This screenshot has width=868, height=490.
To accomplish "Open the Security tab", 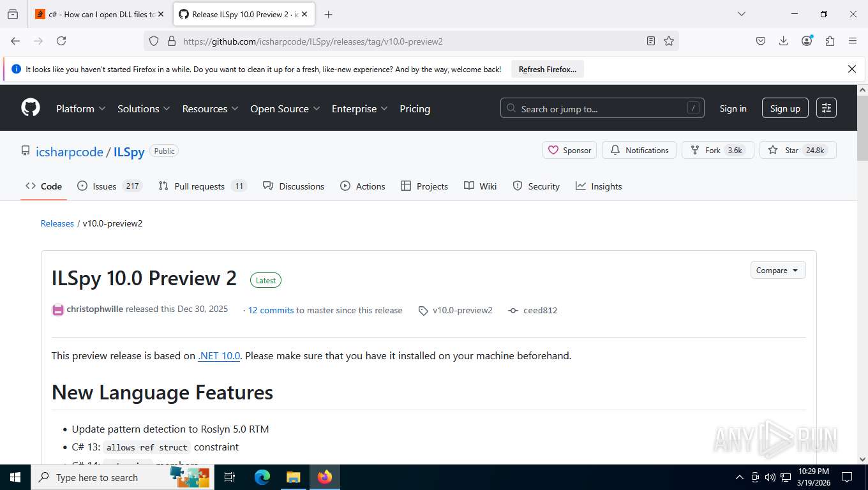I will click(x=536, y=186).
